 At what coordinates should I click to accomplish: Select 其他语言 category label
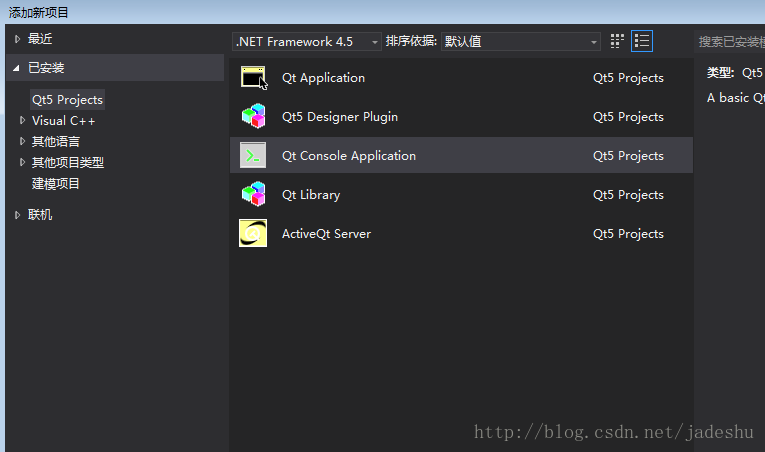tap(56, 142)
